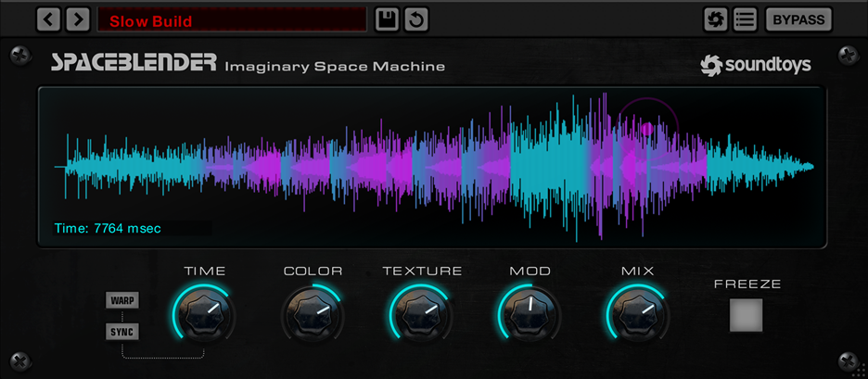Click the resize grip in bottom-right corner
Image resolution: width=868 pixels, height=379 pixels.
[x=858, y=369]
